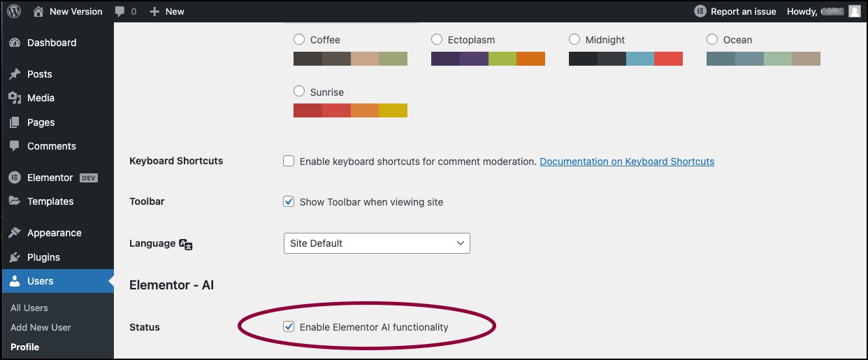The image size is (868, 360).
Task: Click the Dashboard gauge icon
Action: 15,43
